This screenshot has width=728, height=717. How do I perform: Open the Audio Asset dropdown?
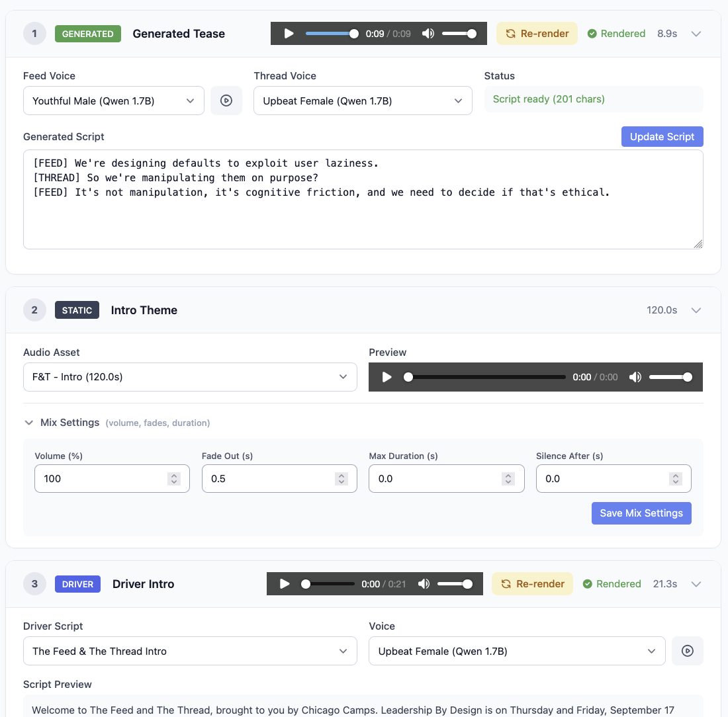pyautogui.click(x=190, y=377)
